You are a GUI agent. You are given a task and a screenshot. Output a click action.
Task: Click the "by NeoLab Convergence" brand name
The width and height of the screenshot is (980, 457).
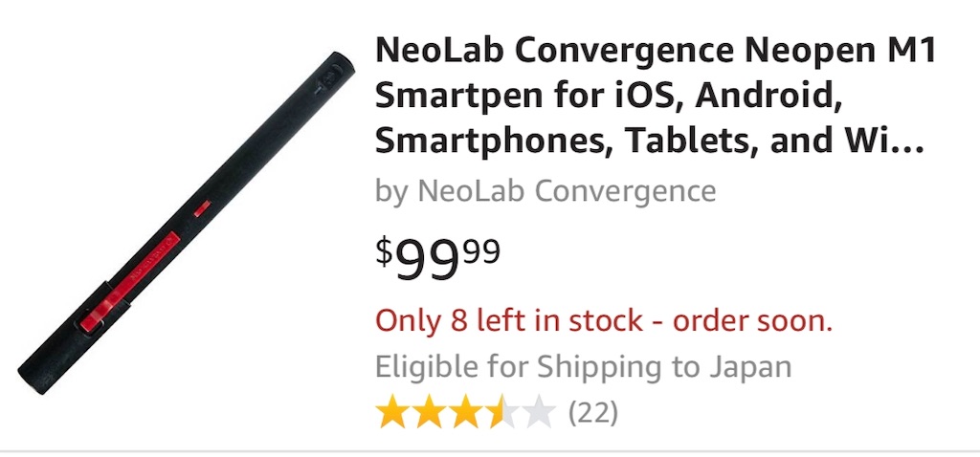tap(546, 190)
